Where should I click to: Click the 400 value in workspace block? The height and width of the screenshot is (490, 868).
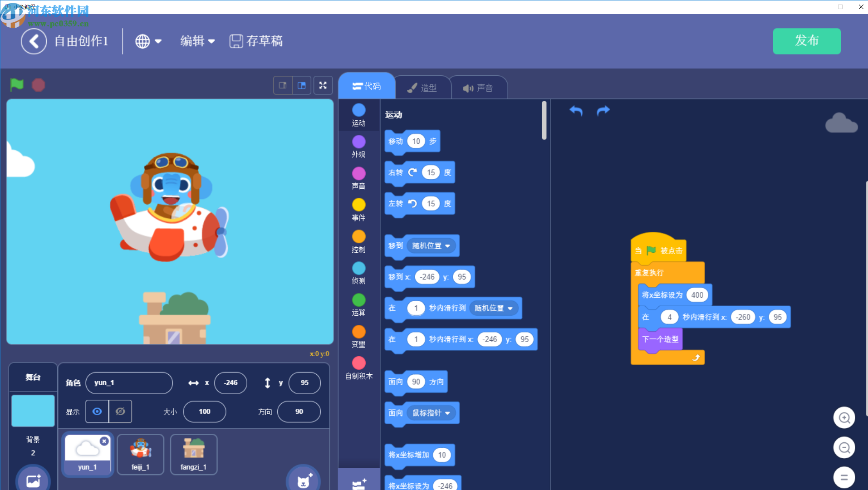697,295
